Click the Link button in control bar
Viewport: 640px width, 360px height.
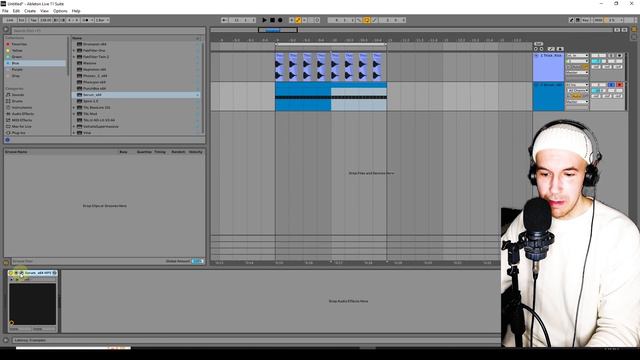tap(10, 20)
